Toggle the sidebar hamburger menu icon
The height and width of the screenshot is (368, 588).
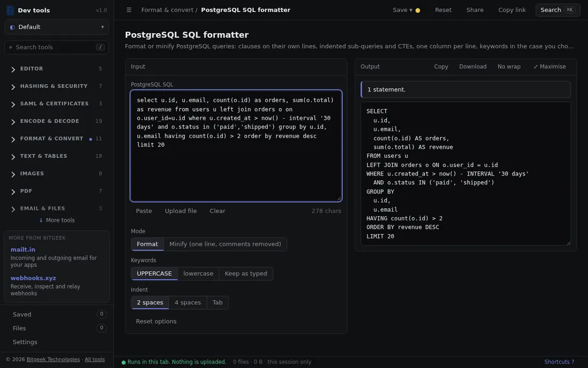pyautogui.click(x=129, y=10)
